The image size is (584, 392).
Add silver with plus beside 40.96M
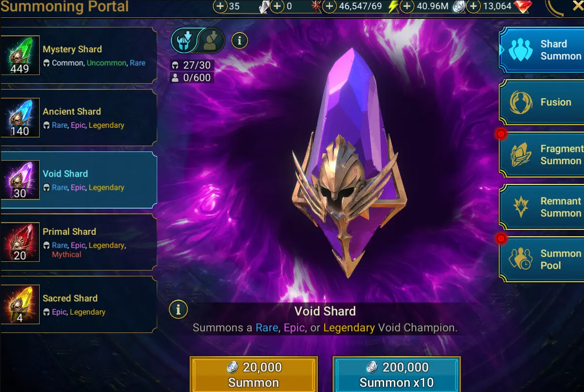pos(407,7)
